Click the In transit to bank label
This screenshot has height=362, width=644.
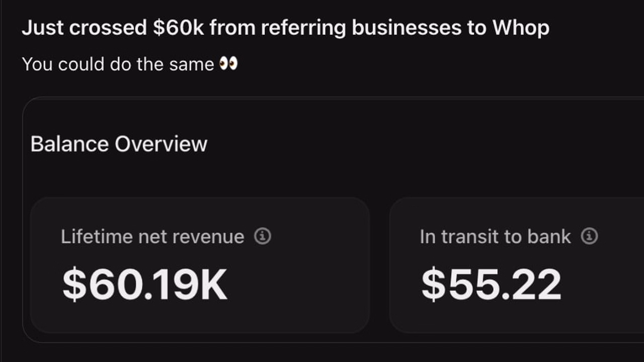(x=496, y=236)
